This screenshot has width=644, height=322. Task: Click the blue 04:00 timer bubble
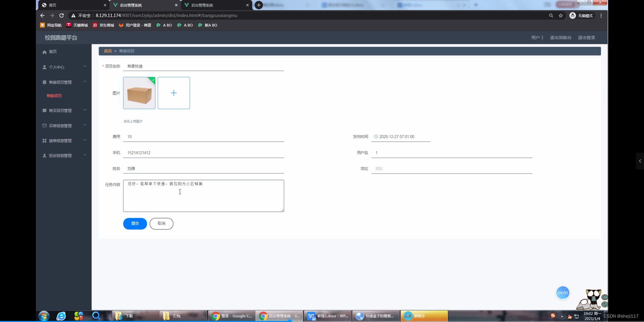(x=562, y=293)
